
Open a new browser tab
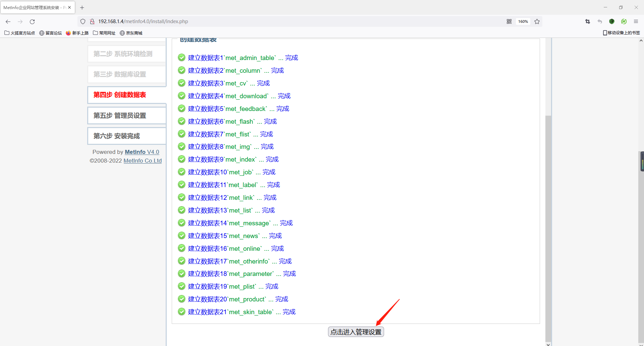tap(82, 7)
